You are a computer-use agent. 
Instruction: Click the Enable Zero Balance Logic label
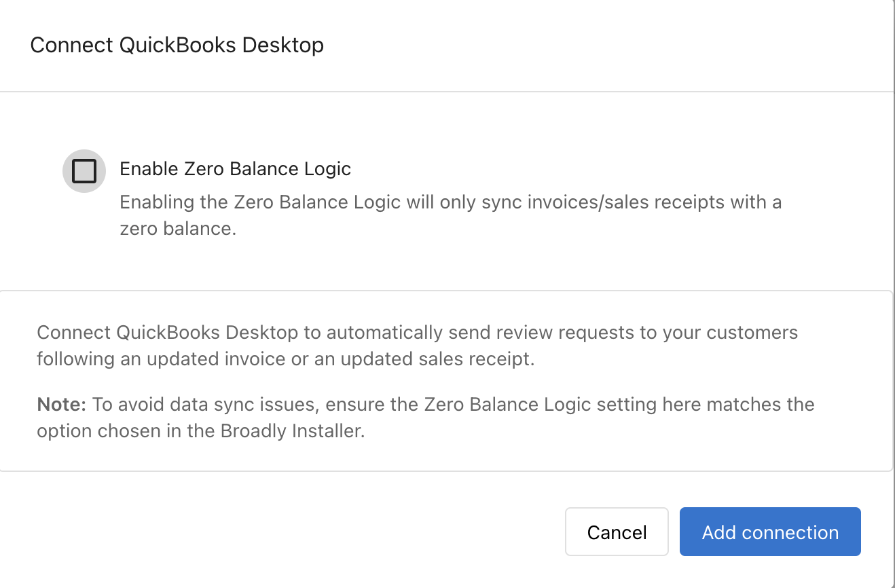click(235, 168)
